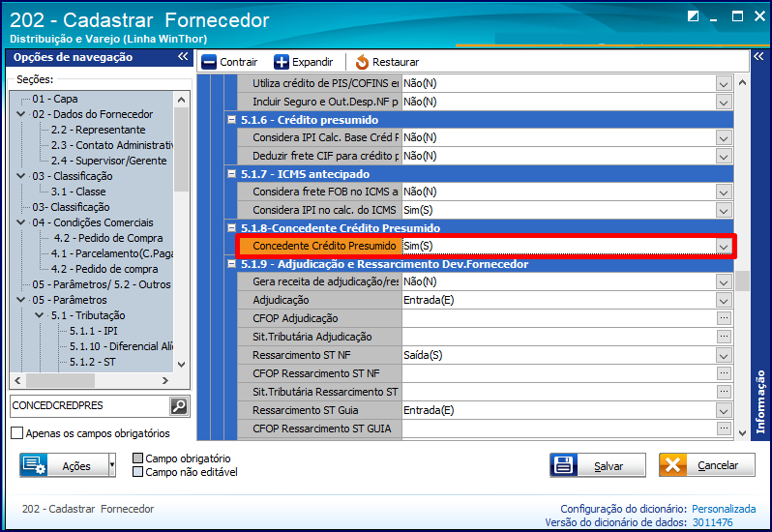
Task: Collapse section 5.1.7 ICMS antecipado
Action: coord(231,174)
